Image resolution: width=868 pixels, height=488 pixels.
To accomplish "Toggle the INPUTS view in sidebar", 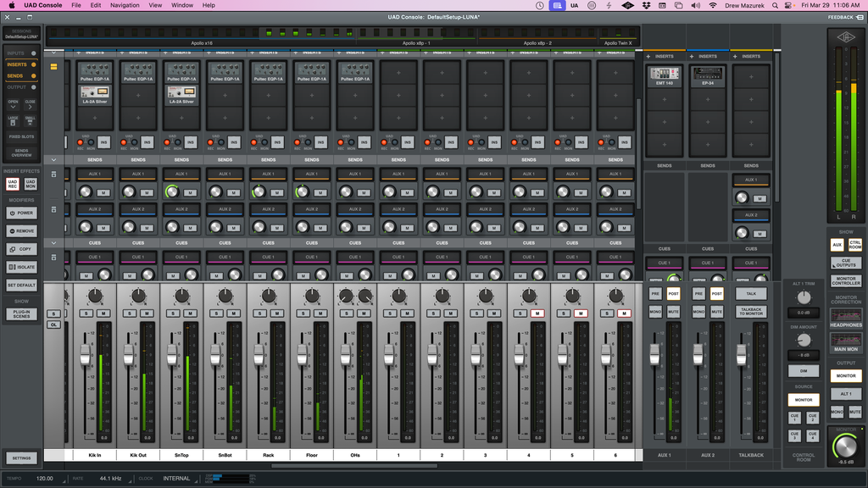I will [x=21, y=53].
